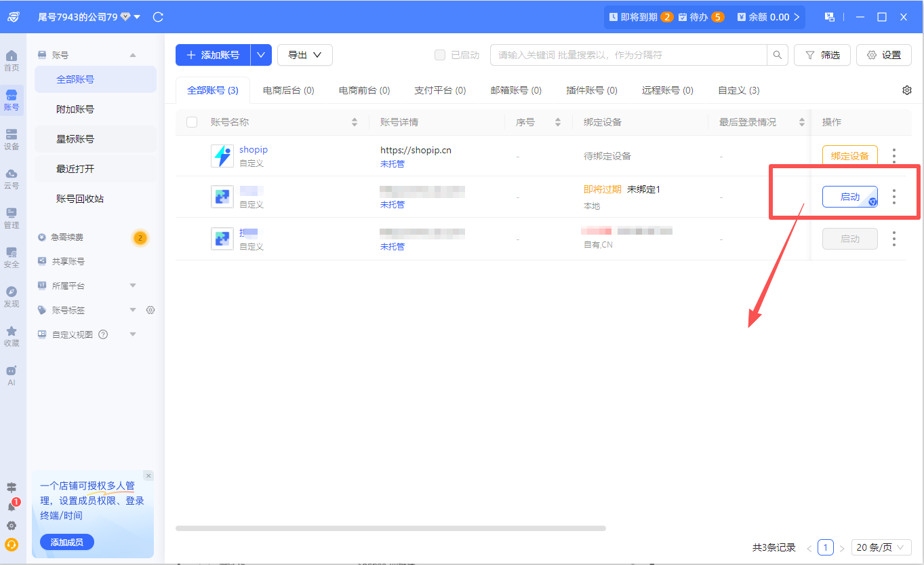Viewport: 924px width, 565px height.
Task: Open the 导出 export dropdown
Action: (305, 55)
